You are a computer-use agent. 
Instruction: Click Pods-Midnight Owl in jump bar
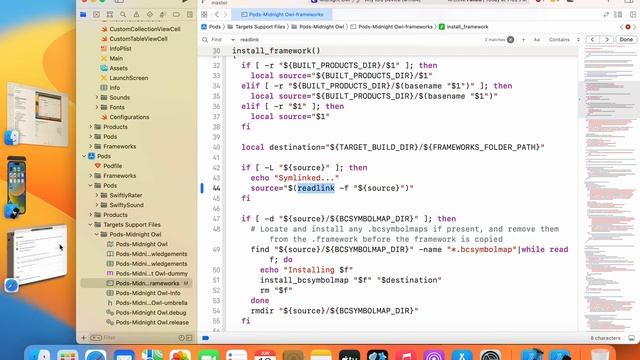(318, 27)
